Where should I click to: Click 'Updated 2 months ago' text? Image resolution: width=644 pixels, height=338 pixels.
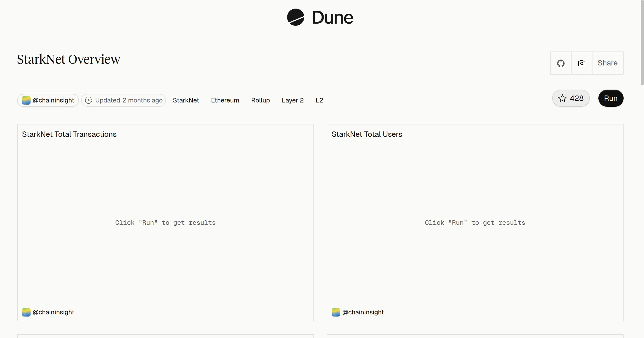pos(129,100)
